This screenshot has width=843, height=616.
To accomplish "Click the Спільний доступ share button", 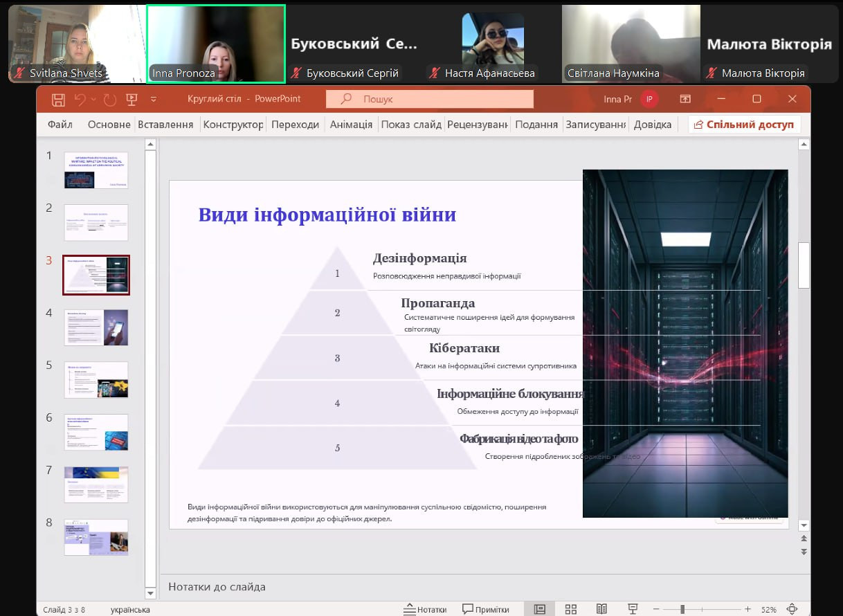I will pos(744,125).
